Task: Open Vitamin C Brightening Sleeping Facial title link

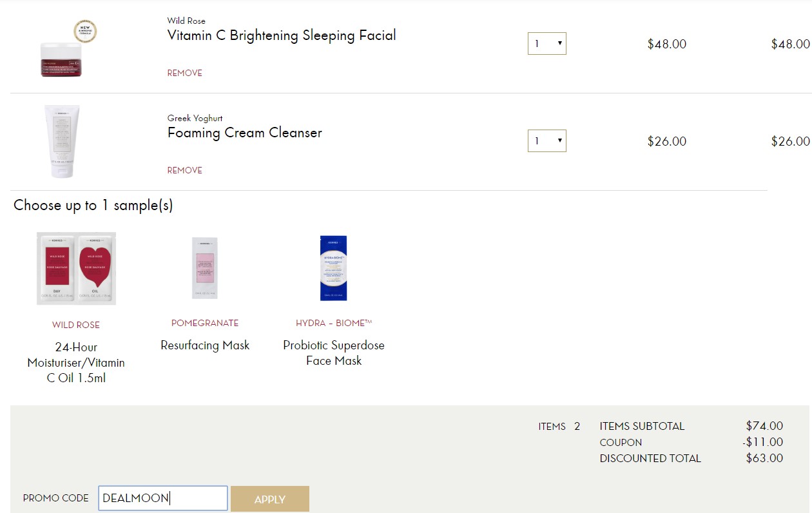Action: click(x=282, y=35)
